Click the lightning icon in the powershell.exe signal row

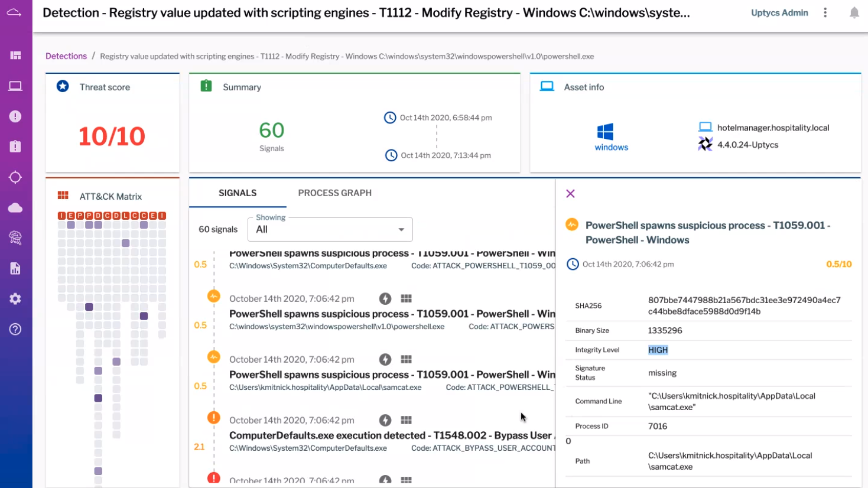point(385,299)
